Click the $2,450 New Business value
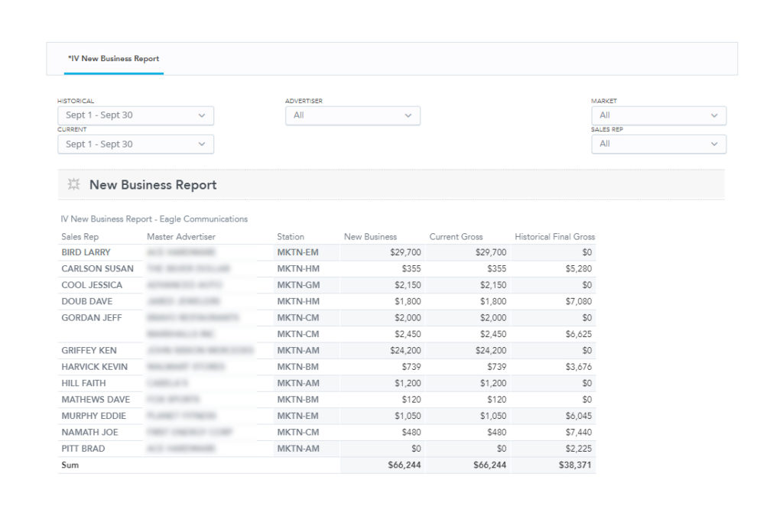783x532 pixels. 408,334
